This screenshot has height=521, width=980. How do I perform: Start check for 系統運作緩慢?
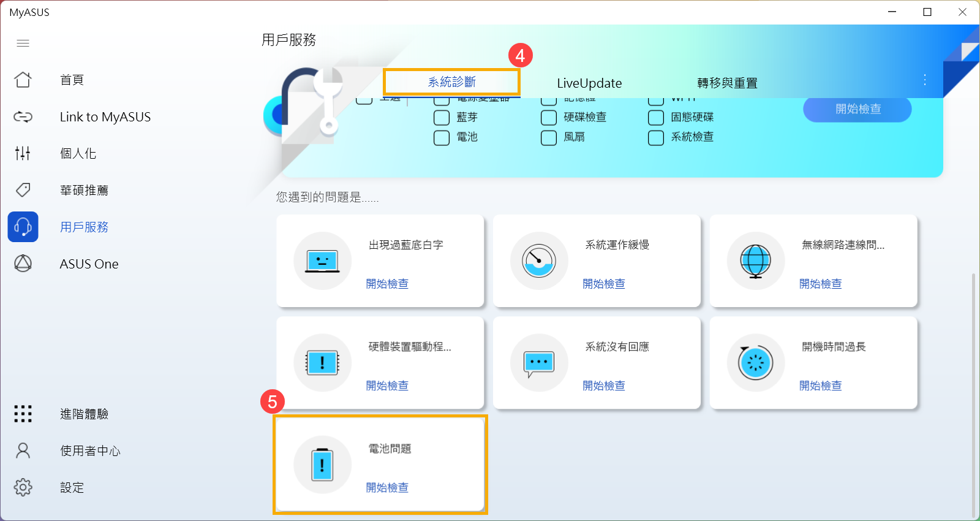(x=604, y=284)
